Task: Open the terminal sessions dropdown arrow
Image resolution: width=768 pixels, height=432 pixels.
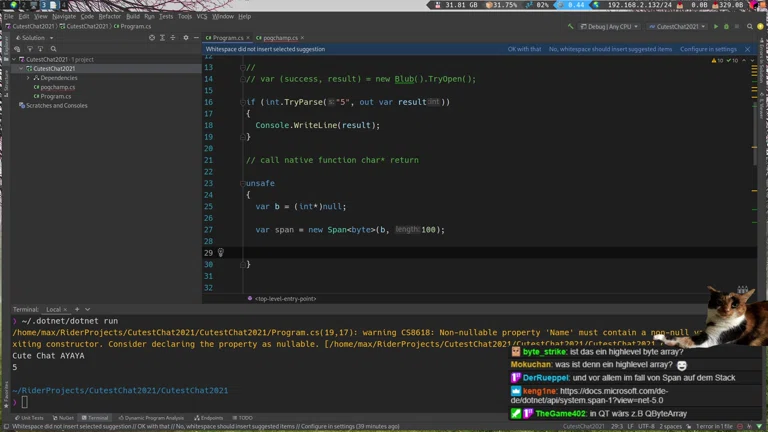Action: 88,310
